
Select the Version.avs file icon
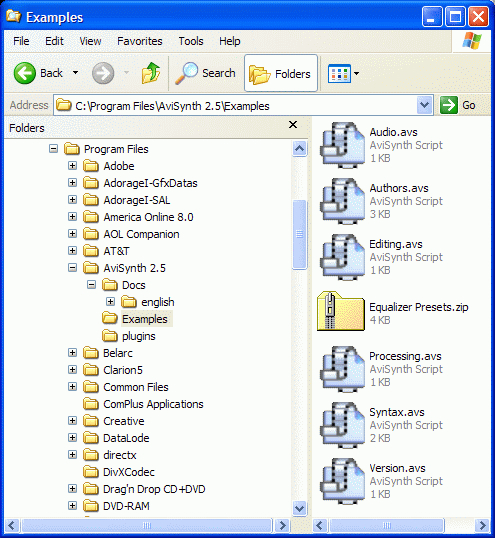tap(342, 481)
